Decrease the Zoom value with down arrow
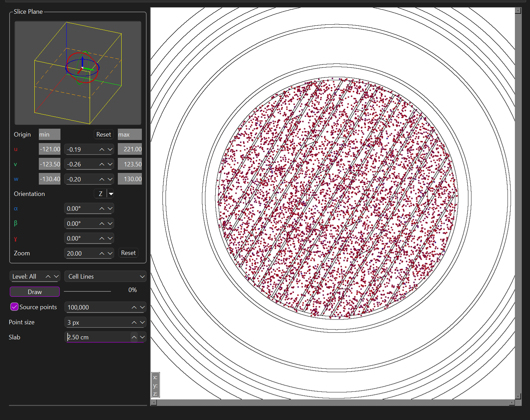 point(110,254)
